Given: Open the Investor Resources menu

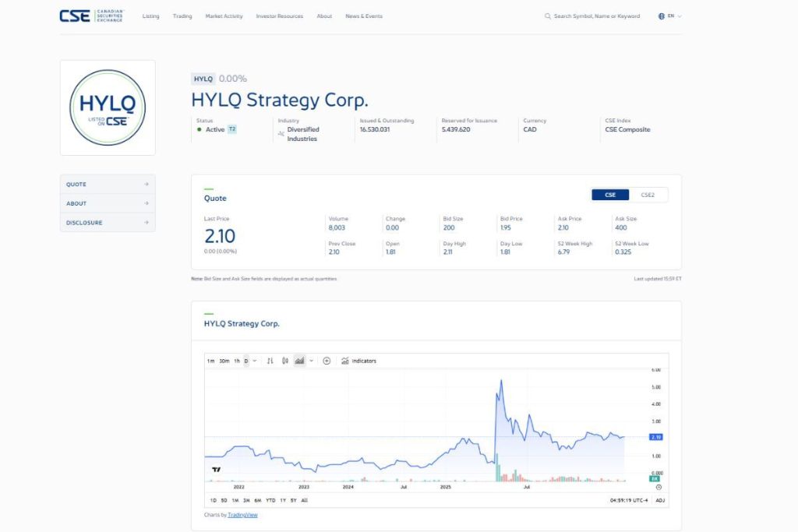Looking at the screenshot, I should tap(280, 16).
